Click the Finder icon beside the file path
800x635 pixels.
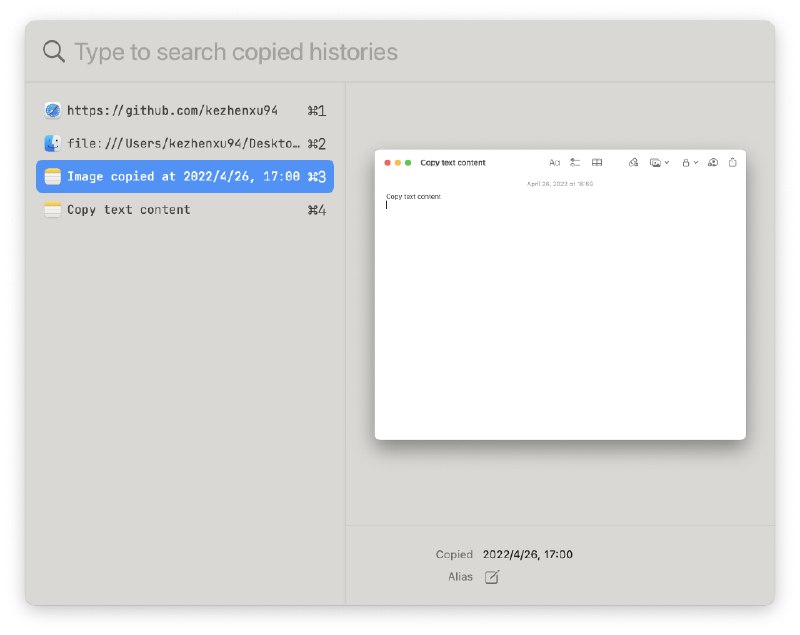53,144
